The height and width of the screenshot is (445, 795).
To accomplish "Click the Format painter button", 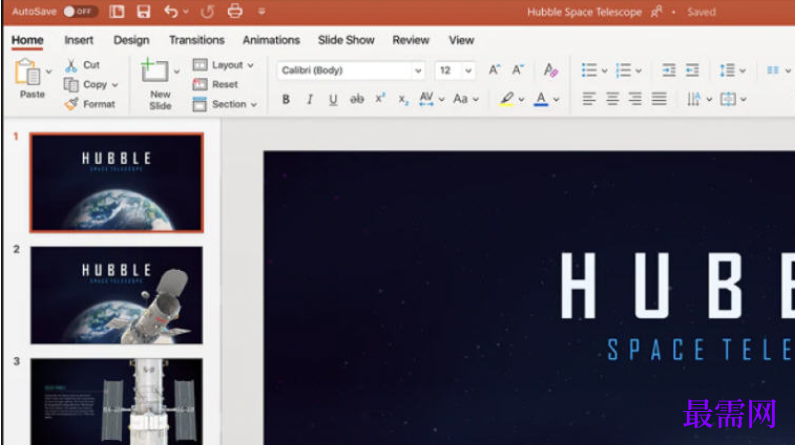I will click(x=90, y=104).
